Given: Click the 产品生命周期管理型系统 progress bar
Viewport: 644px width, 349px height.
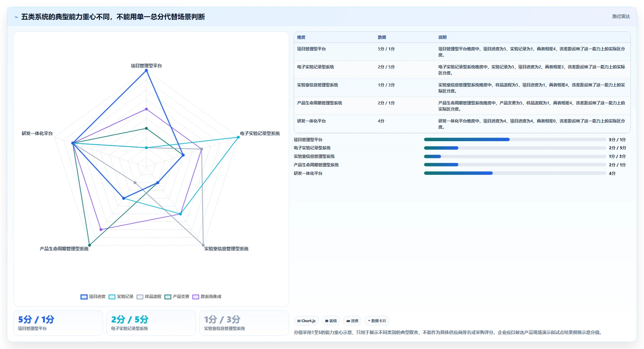Looking at the screenshot, I should 515,165.
